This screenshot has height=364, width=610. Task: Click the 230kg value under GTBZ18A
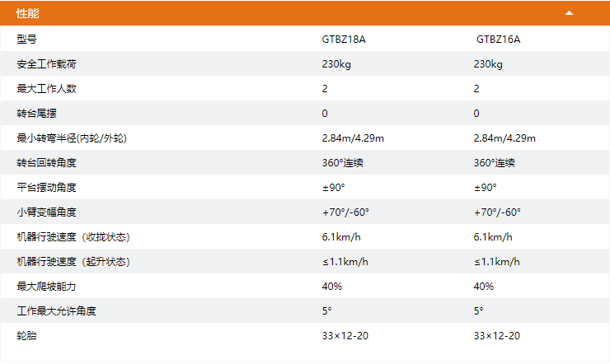tap(336, 63)
